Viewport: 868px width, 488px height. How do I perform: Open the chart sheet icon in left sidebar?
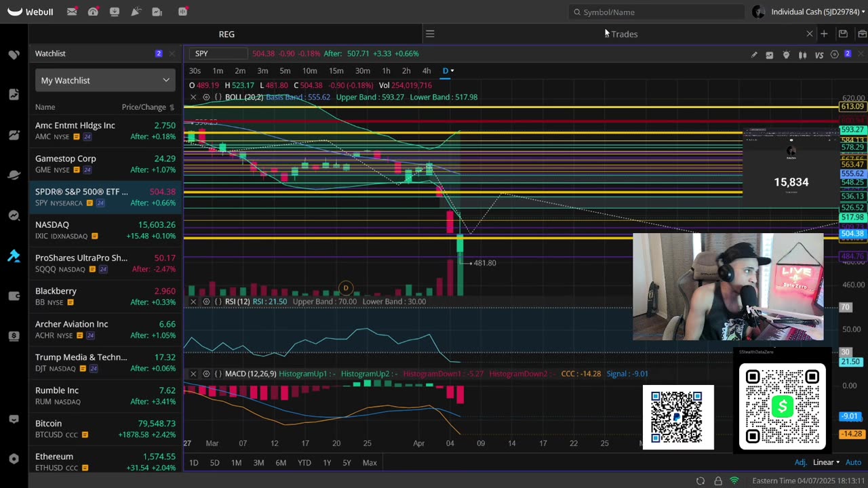(14, 94)
